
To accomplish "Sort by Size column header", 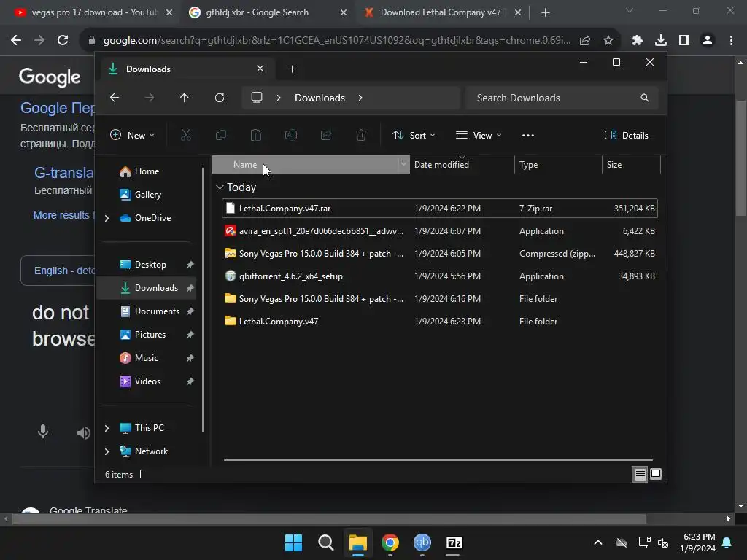I will (631, 164).
